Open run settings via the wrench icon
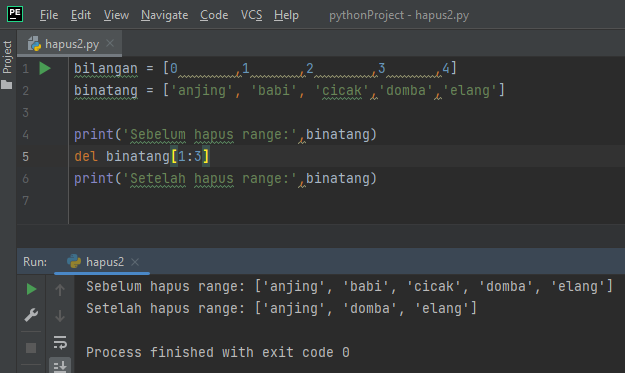625x373 pixels. point(31,315)
